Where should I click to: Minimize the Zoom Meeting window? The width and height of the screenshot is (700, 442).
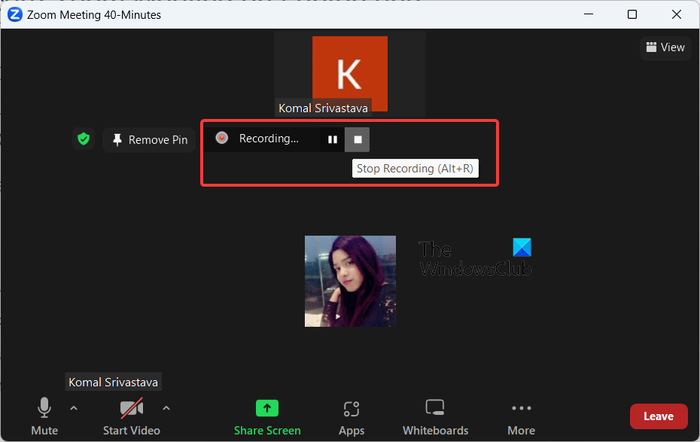pyautogui.click(x=588, y=14)
